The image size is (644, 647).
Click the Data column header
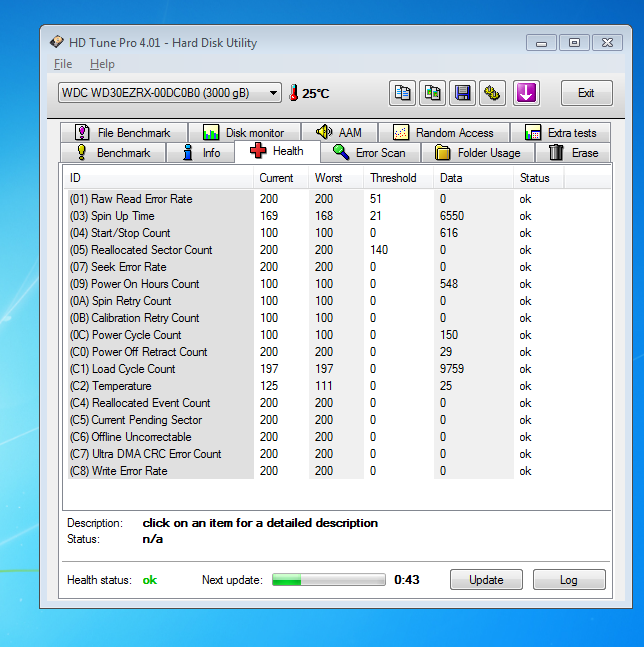(x=474, y=178)
